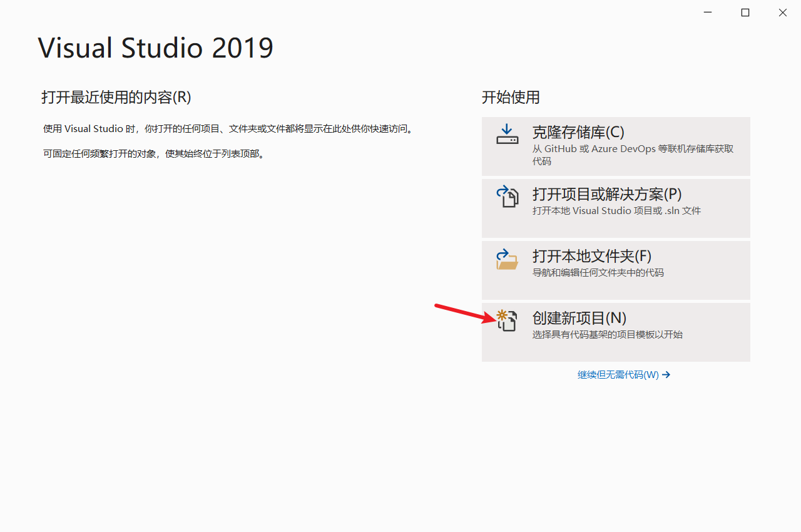The height and width of the screenshot is (532, 801).
Task: Choose 打开项目或解决方案(P)
Action: click(x=616, y=208)
